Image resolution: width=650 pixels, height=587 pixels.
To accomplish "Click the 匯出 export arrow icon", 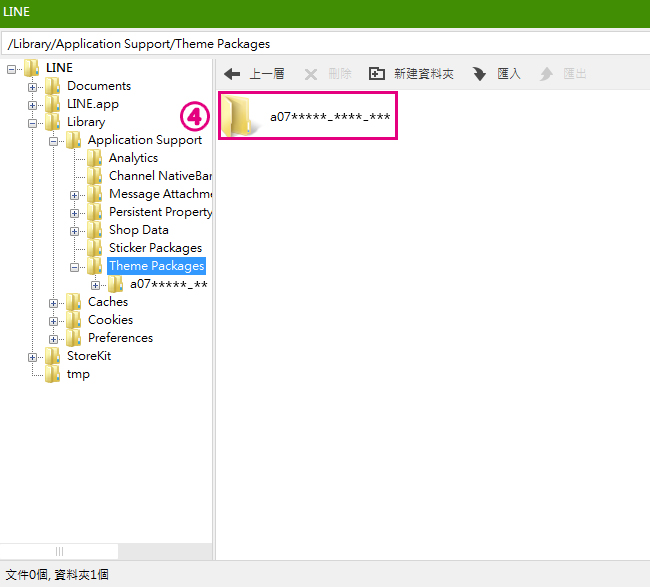I will pyautogui.click(x=546, y=74).
